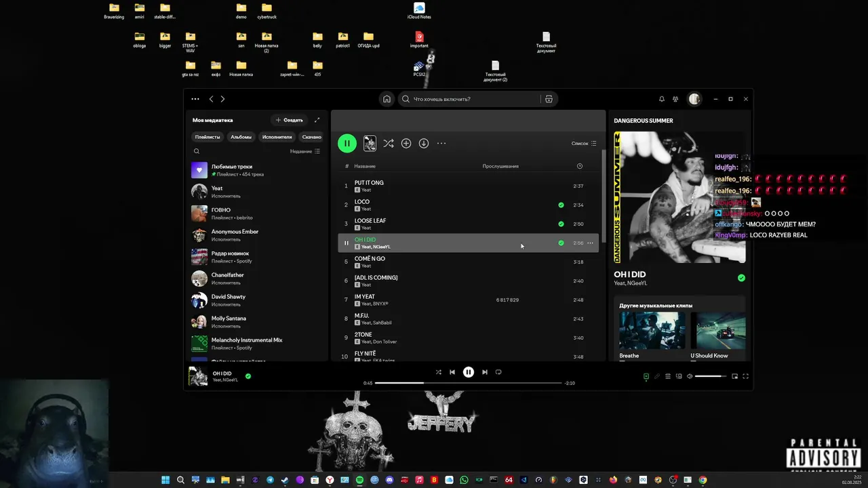Screen dimensions: 868x488
Task: Open the Browse icon inside search bar
Action: (x=549, y=99)
